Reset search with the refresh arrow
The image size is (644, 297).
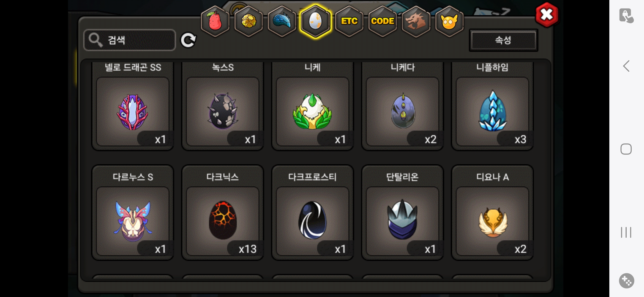189,40
